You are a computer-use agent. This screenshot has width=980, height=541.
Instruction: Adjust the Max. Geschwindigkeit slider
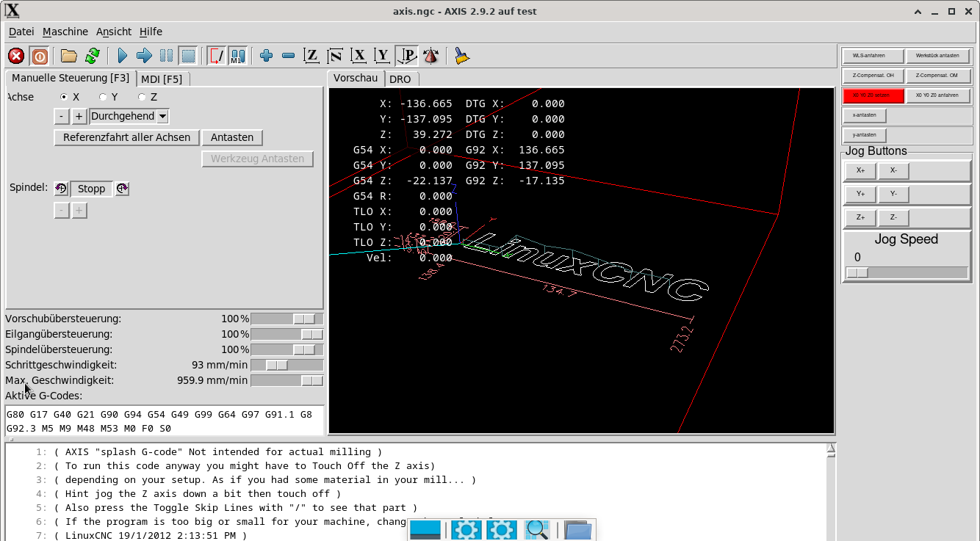(287, 380)
